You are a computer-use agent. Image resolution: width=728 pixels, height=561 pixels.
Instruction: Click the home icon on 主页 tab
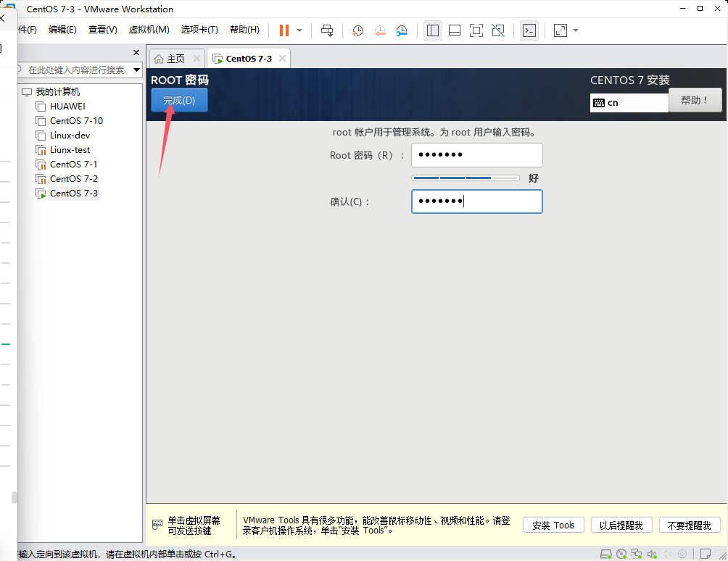click(159, 59)
